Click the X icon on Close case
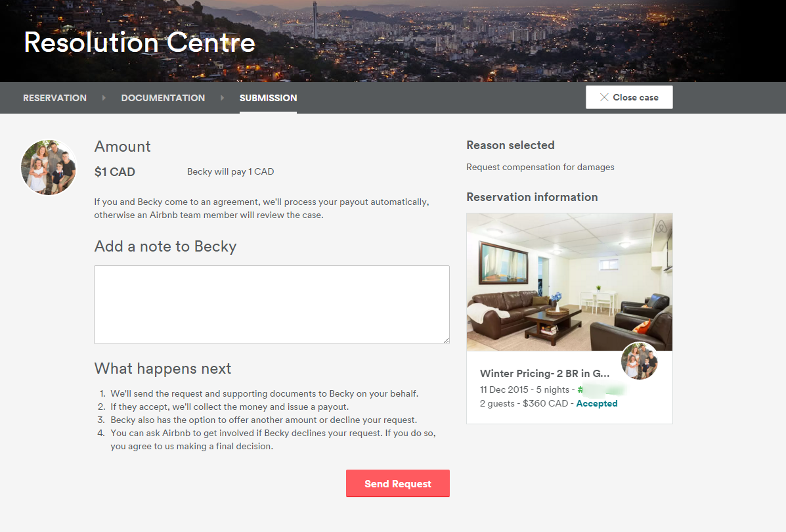The height and width of the screenshot is (532, 786). (x=604, y=97)
